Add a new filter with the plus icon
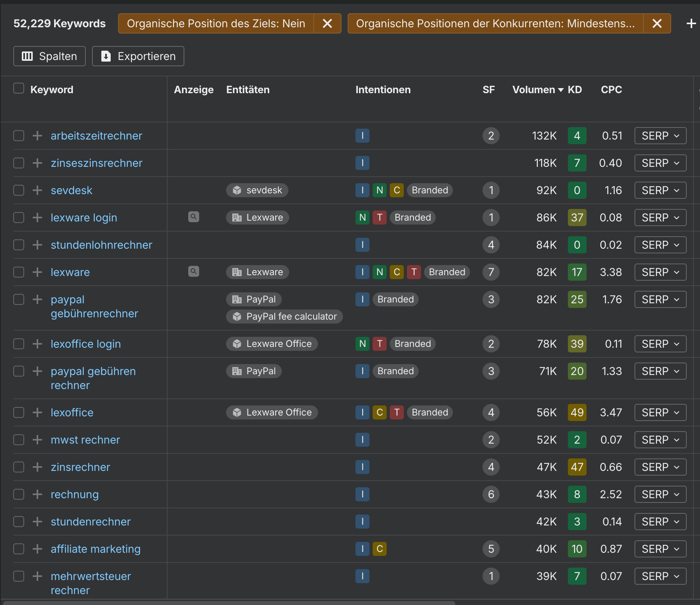Screen dimensions: 700x605 tap(691, 23)
